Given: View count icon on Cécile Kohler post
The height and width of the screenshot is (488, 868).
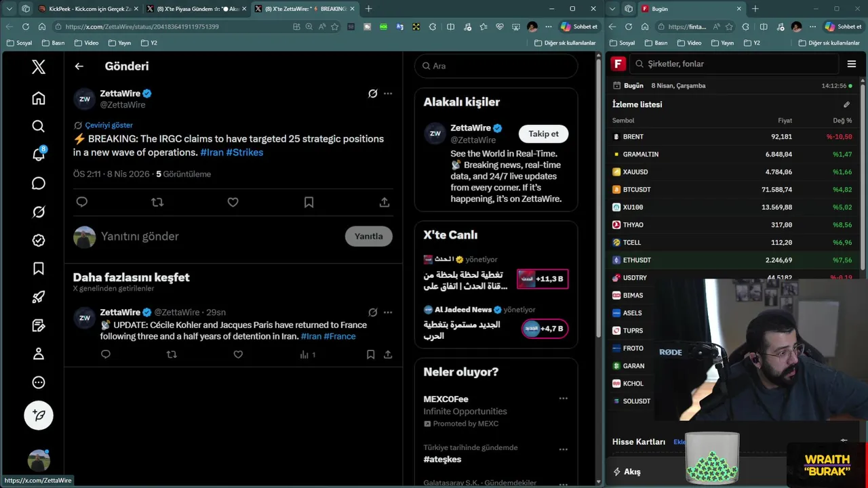Looking at the screenshot, I should coord(304,354).
